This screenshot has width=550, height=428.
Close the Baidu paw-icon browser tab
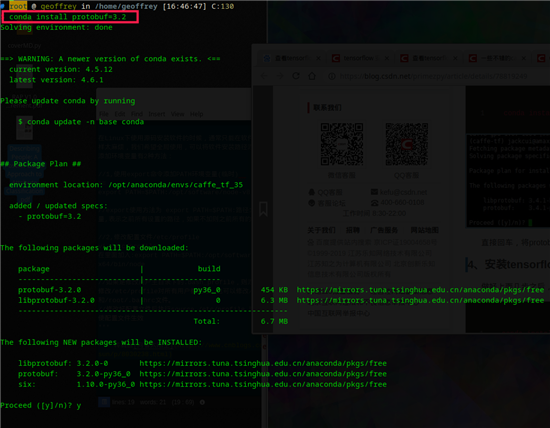click(x=318, y=58)
